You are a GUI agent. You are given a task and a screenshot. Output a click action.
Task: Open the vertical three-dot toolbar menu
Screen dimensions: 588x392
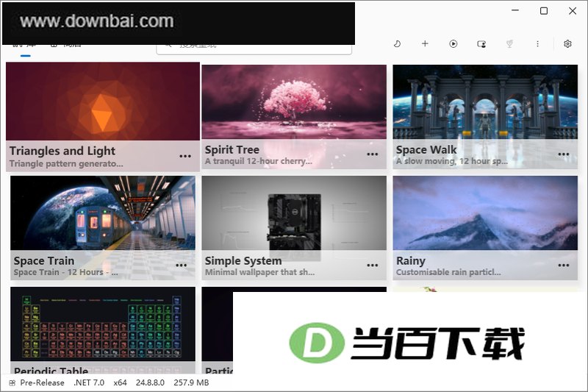point(538,44)
